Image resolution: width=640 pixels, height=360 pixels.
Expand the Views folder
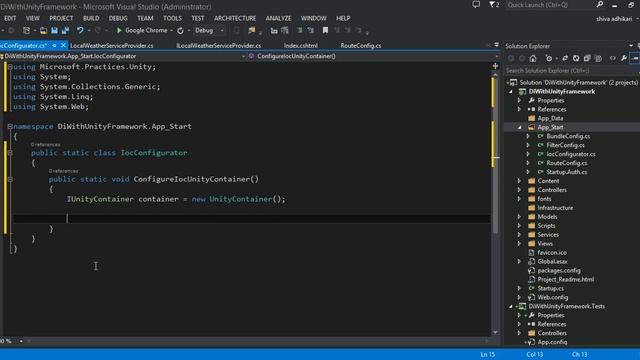(520, 244)
